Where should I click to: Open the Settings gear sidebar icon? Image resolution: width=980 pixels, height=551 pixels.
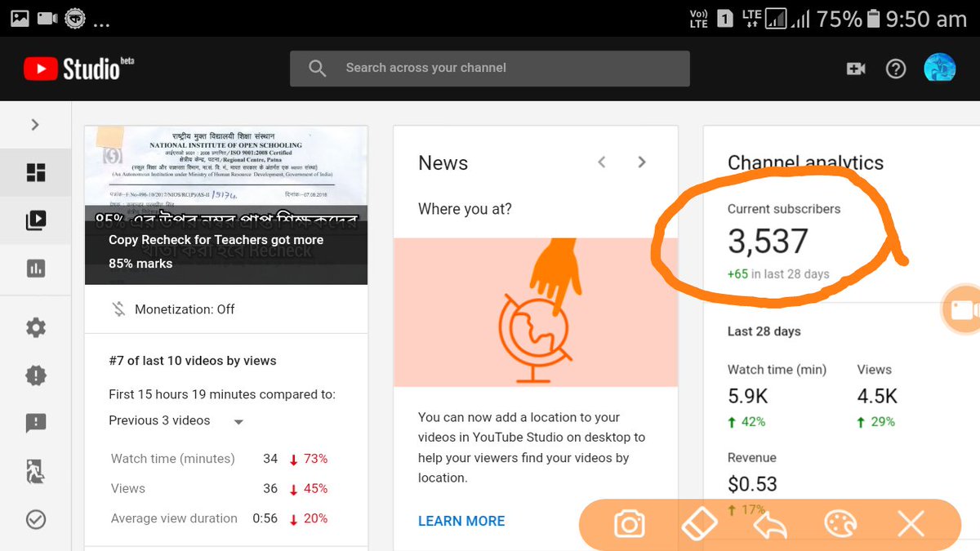click(x=36, y=328)
